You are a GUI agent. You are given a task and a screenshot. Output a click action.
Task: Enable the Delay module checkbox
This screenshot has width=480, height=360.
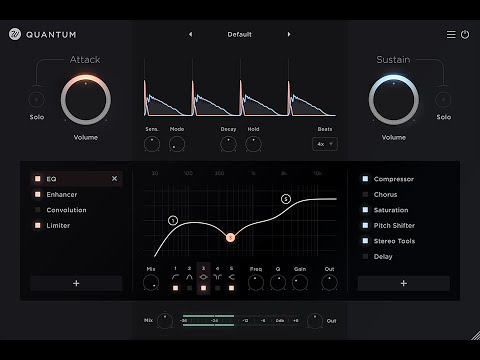[365, 256]
